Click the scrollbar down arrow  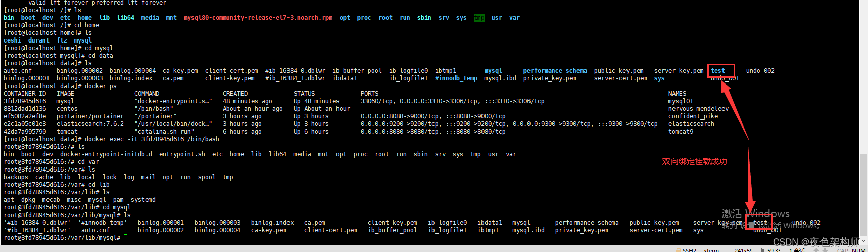[x=864, y=241]
